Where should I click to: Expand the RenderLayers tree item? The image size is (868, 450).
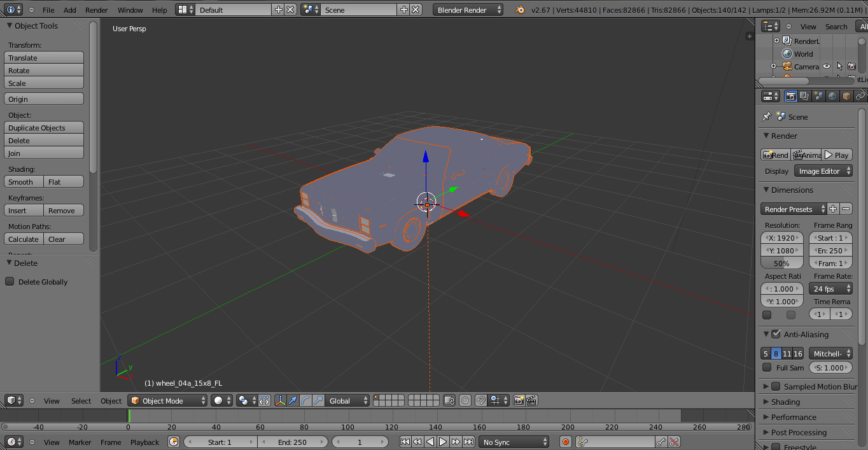point(776,41)
